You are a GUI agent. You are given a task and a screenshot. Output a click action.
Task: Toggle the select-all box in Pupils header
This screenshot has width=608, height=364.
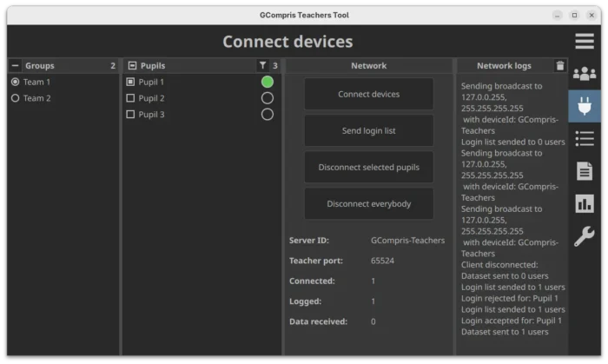tap(131, 65)
